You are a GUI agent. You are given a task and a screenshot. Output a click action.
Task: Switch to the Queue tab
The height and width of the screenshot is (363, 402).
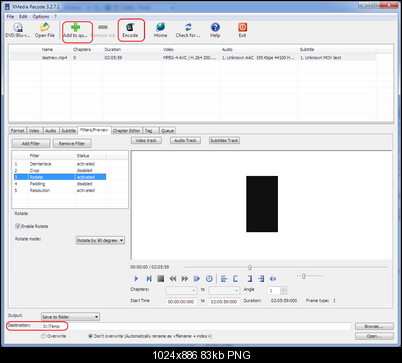[167, 131]
